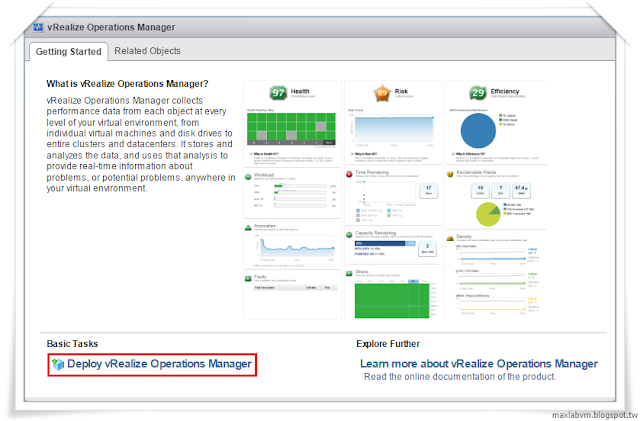Click the green Stress heat map
The height and width of the screenshot is (421, 640).
point(392,301)
